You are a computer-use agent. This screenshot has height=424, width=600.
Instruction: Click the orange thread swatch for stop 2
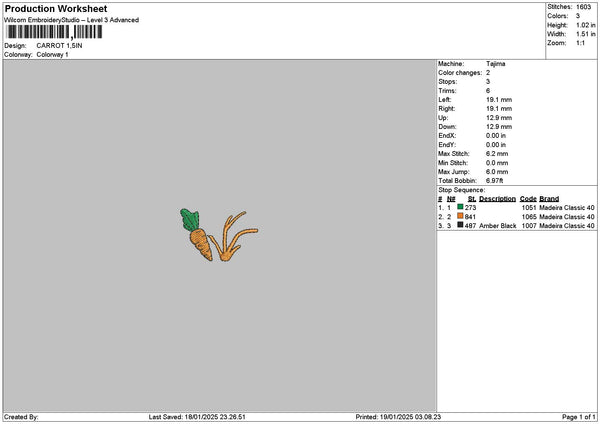click(x=460, y=216)
